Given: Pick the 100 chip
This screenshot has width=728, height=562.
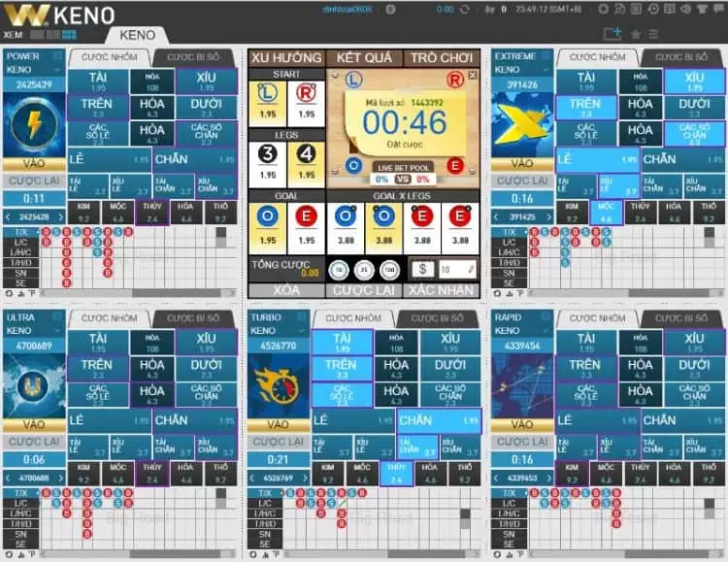Looking at the screenshot, I should (389, 270).
